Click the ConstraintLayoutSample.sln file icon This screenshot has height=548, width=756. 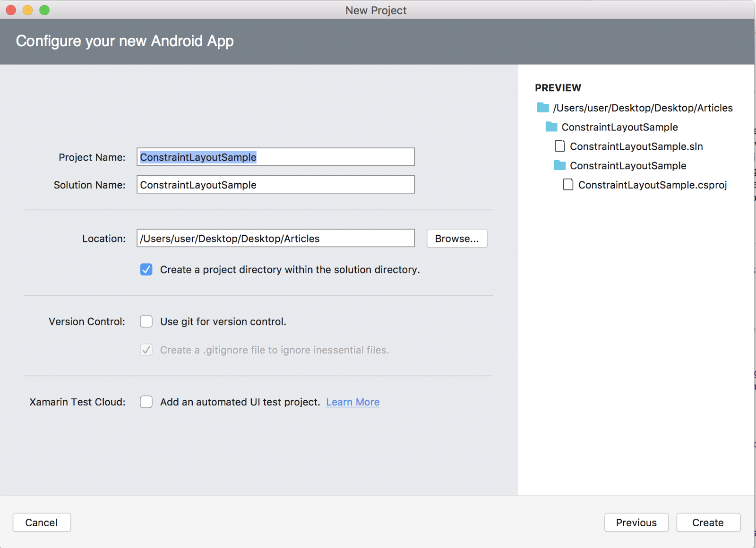coord(559,146)
